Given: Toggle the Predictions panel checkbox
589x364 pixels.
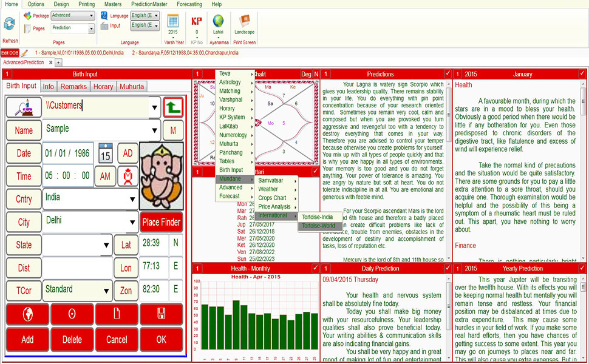Looking at the screenshot, I should (448, 73).
